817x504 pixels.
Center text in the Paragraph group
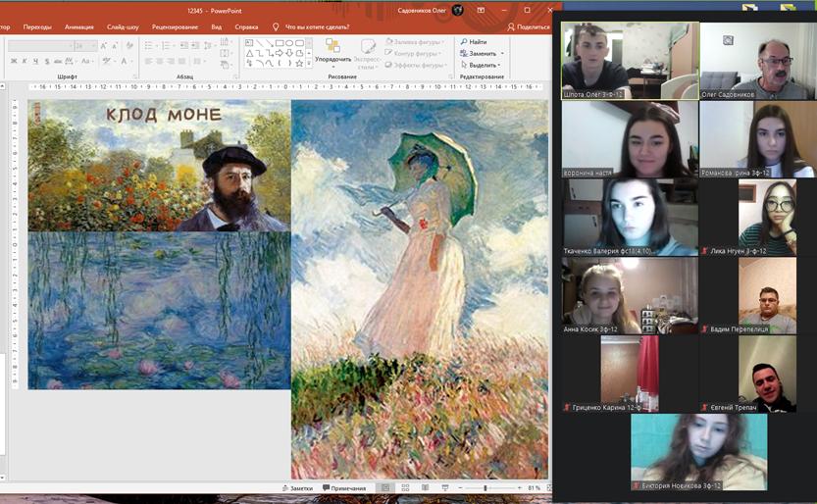pyautogui.click(x=160, y=61)
